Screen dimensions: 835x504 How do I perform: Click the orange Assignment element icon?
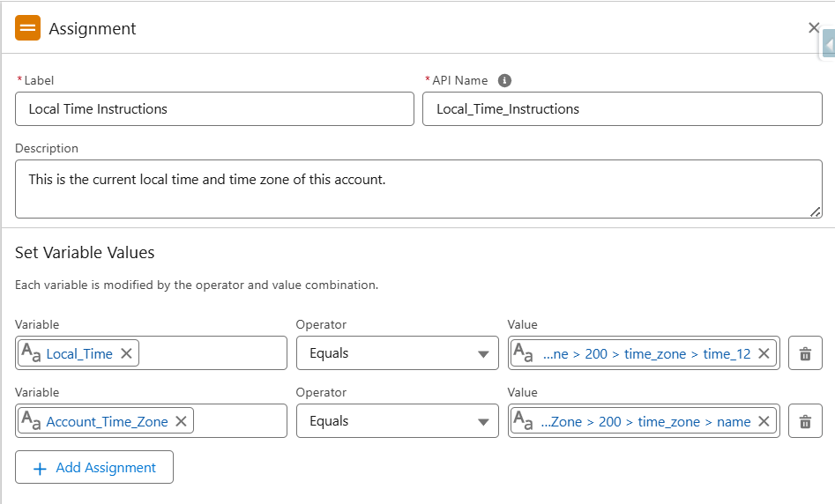(27, 28)
